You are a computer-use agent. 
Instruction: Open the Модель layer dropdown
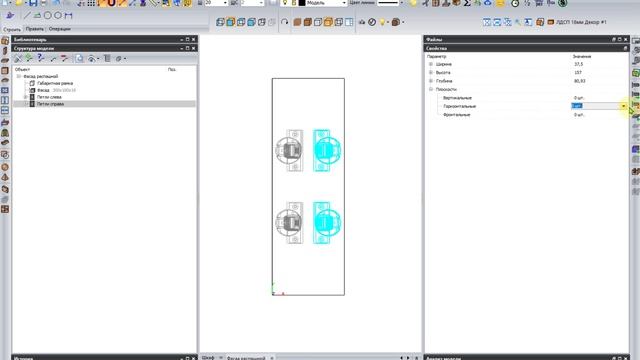click(344, 3)
